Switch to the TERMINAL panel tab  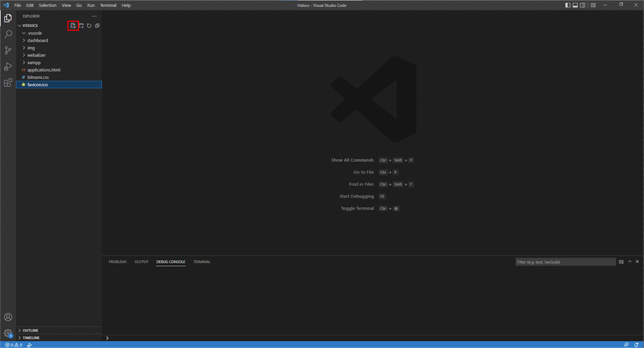[202, 262]
